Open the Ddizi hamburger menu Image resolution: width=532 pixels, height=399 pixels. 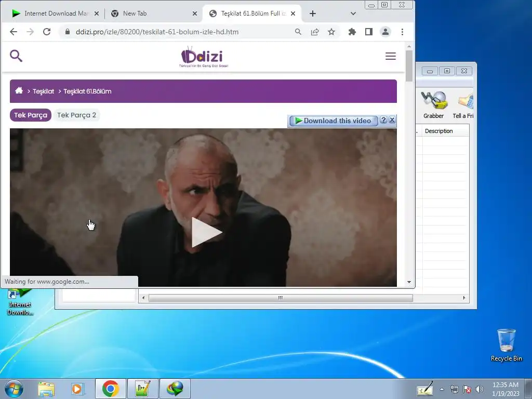[x=391, y=56]
